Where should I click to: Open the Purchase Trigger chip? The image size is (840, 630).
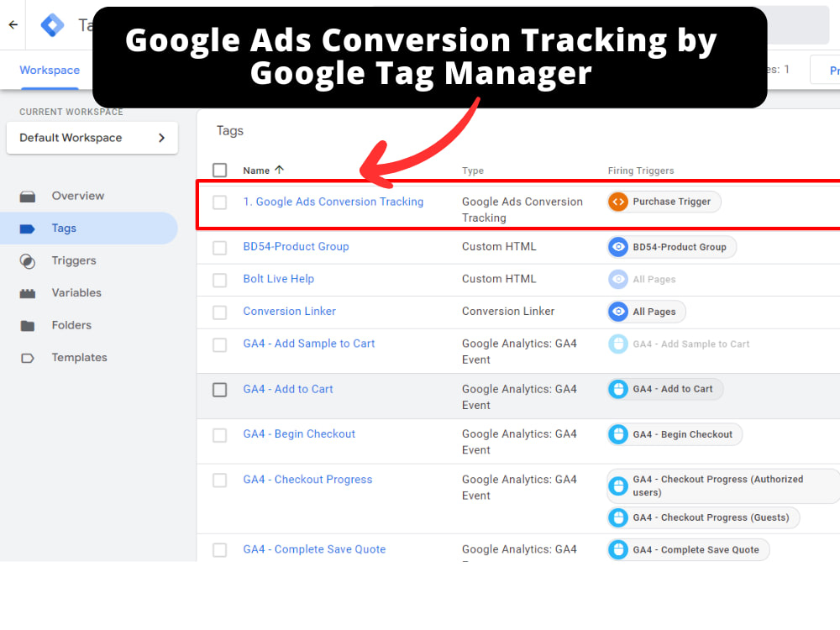pyautogui.click(x=664, y=202)
